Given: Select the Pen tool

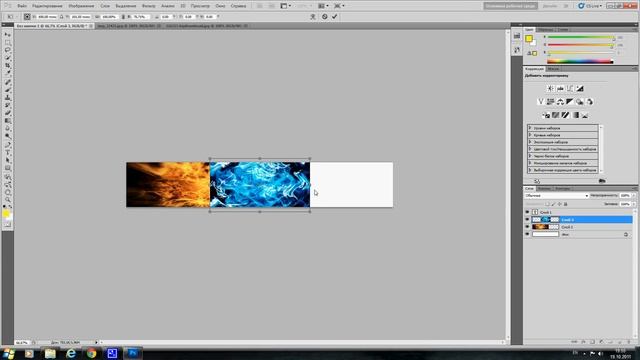Looking at the screenshot, I should [x=7, y=144].
